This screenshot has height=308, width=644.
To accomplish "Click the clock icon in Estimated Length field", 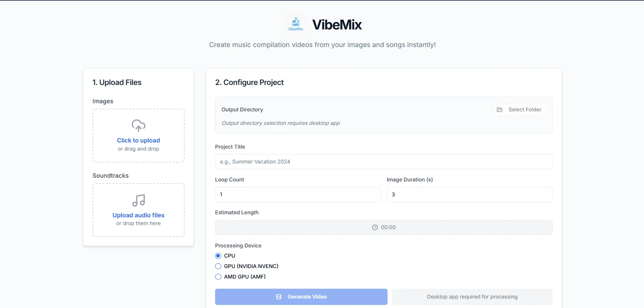I will (x=375, y=227).
